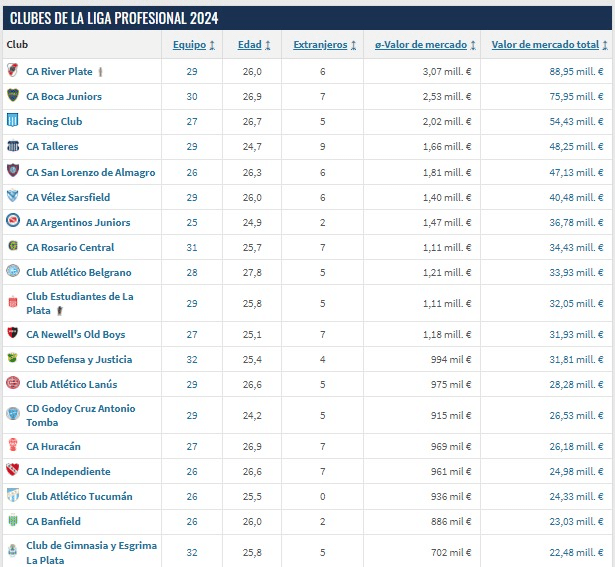Image resolution: width=615 pixels, height=567 pixels.
Task: Click Defensa y Justicia squad size 32
Action: 192,360
